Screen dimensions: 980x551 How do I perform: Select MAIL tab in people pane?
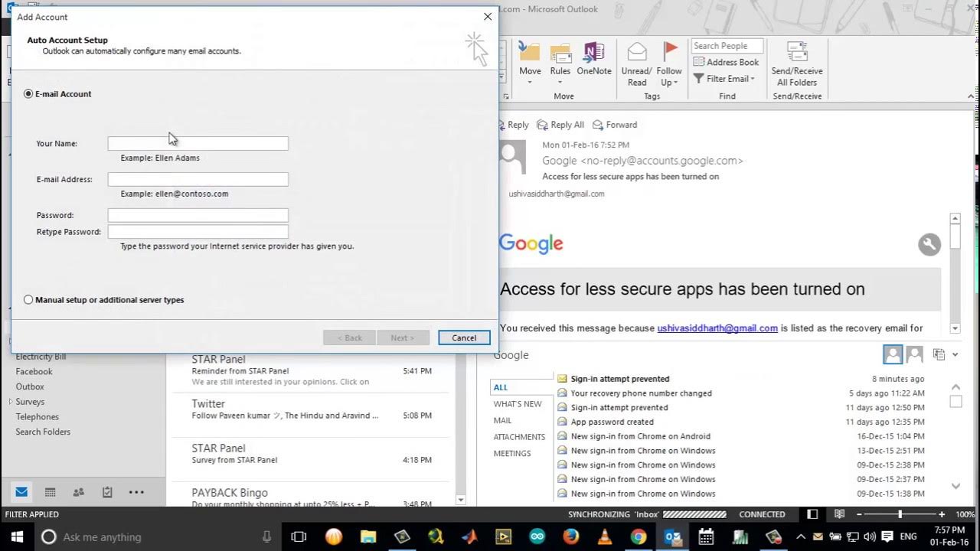(503, 421)
